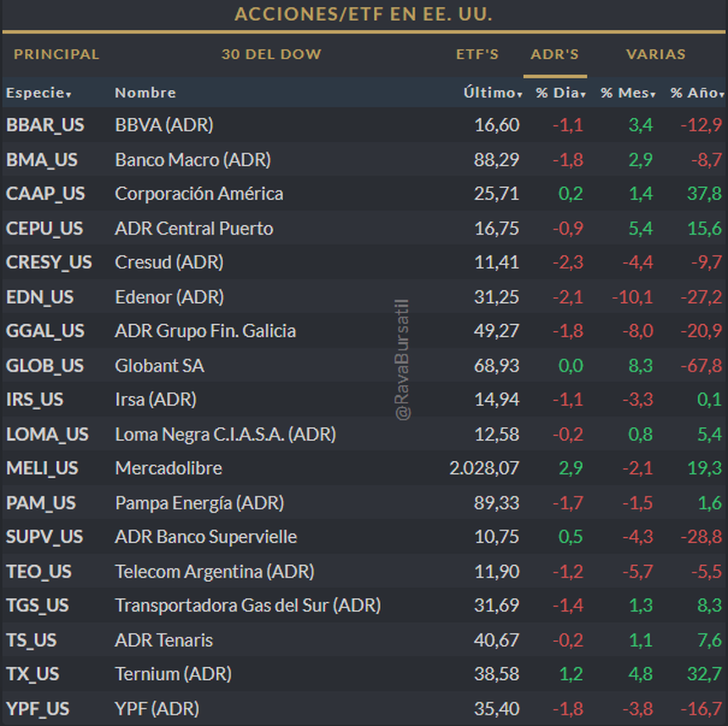Select the ETF'S tab
Screen dimensions: 728x726
pos(477,54)
